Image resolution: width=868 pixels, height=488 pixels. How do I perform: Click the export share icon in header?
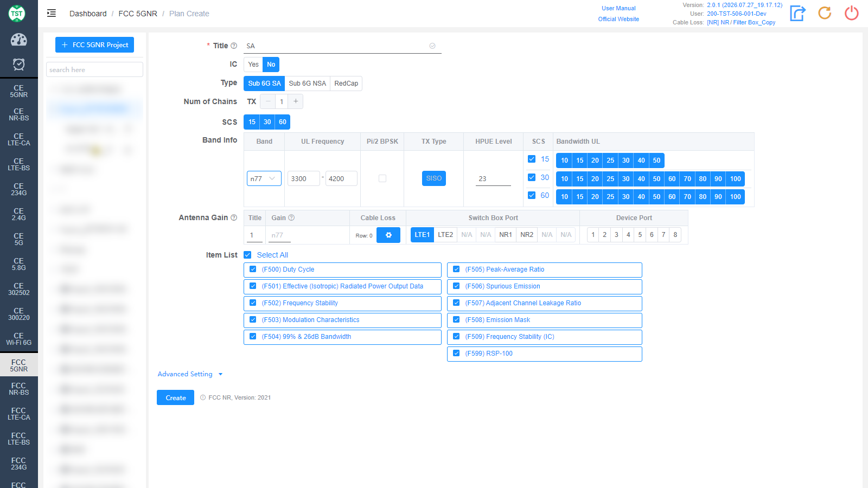click(797, 13)
